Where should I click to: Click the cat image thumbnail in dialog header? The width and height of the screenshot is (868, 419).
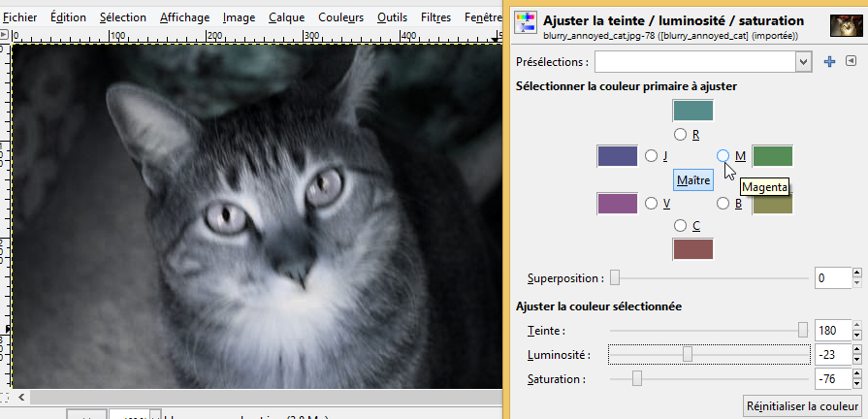tap(848, 25)
